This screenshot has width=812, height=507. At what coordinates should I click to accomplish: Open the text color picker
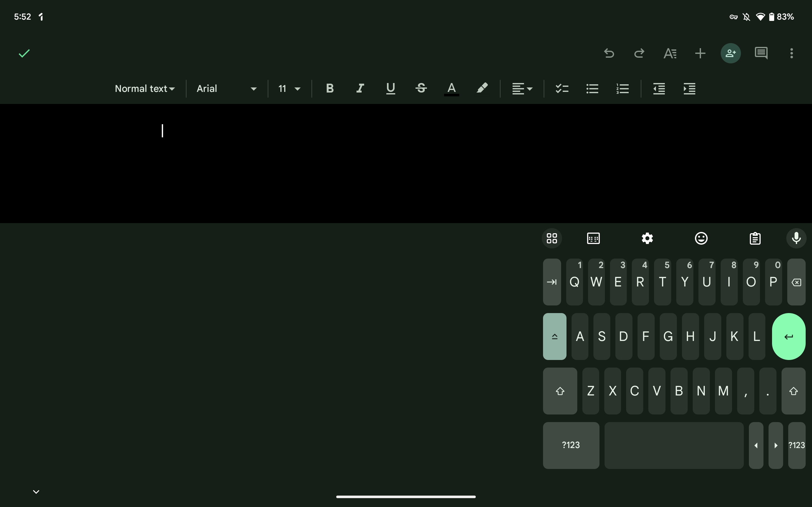pyautogui.click(x=452, y=88)
